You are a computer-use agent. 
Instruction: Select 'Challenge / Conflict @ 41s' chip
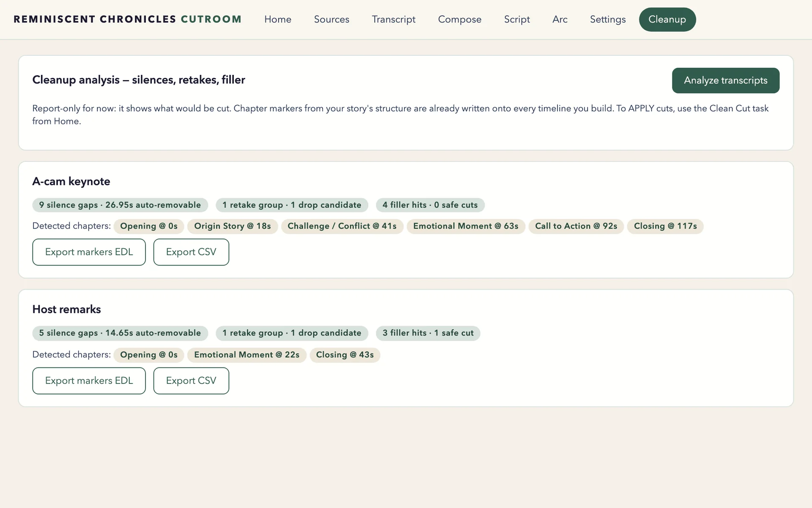click(x=342, y=226)
